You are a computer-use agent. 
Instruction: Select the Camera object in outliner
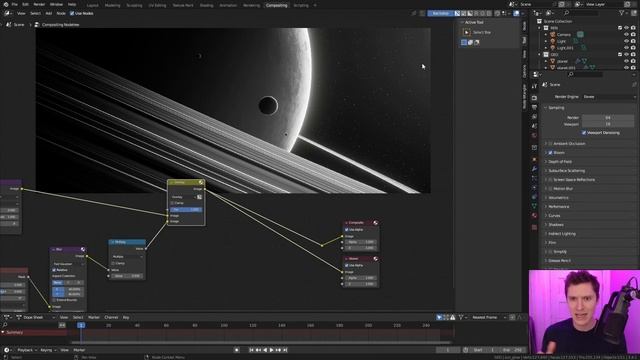[x=564, y=35]
